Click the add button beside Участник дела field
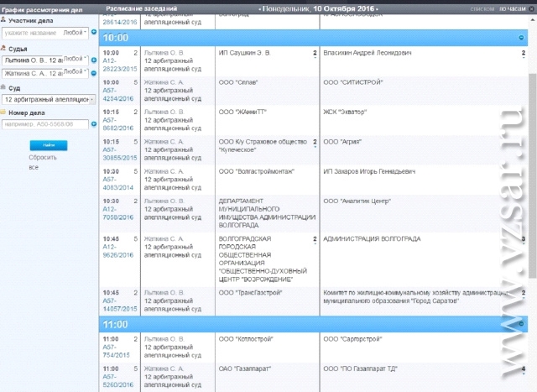The width and height of the screenshot is (537, 392). (x=94, y=32)
